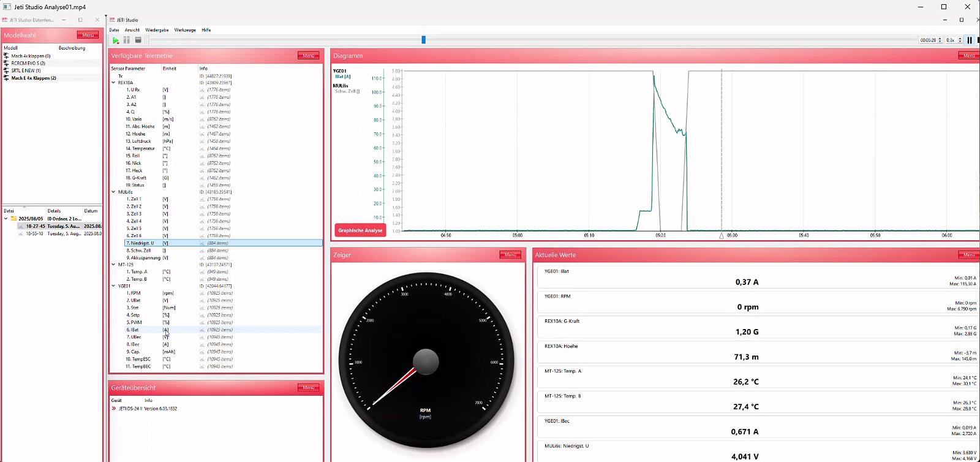Click the MULi6s: Niedrigst. U 4,041 V card

coord(758,452)
